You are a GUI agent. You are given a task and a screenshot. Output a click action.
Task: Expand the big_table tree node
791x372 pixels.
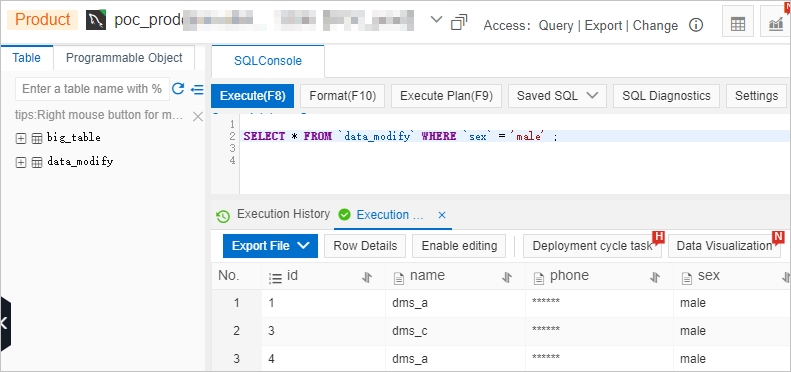[21, 138]
